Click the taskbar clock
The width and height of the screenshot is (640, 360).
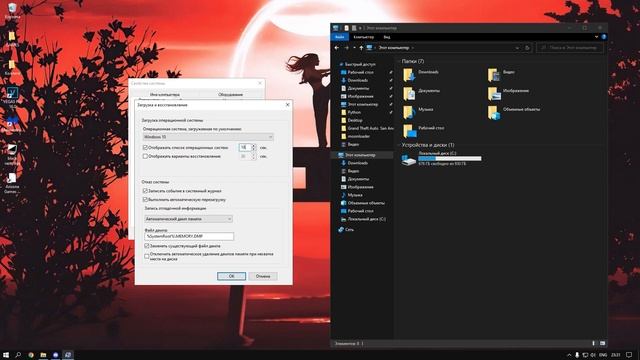click(616, 355)
